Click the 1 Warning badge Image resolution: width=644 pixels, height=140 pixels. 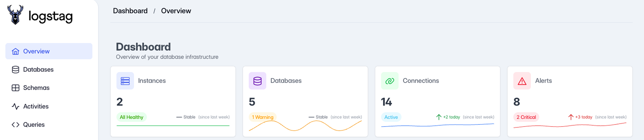[262, 117]
